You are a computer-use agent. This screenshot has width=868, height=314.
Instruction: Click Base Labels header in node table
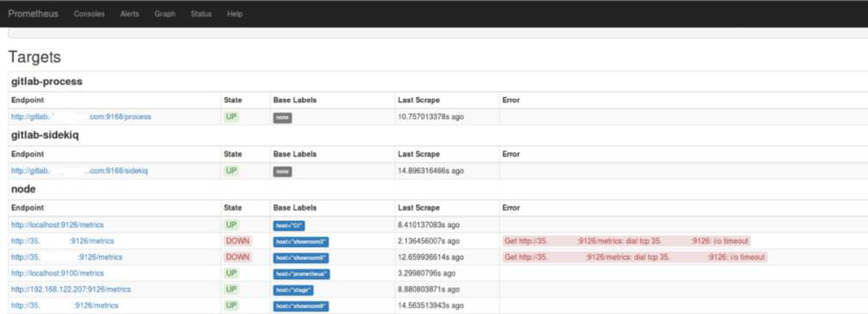coord(294,208)
